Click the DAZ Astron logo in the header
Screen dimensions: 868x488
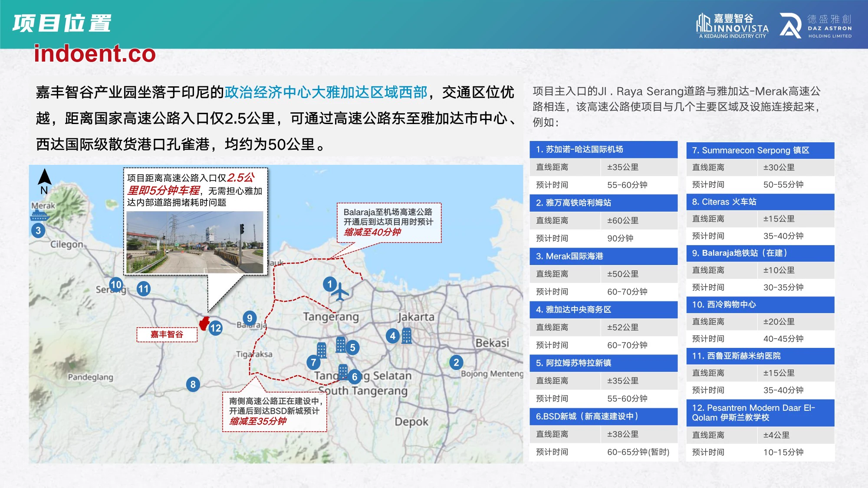[x=816, y=26]
